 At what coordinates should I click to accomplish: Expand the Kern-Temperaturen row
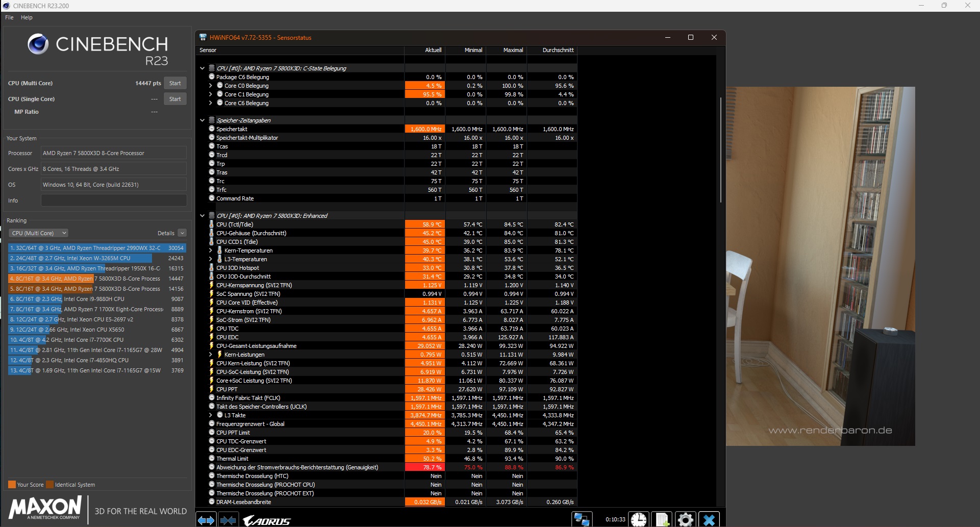(210, 250)
